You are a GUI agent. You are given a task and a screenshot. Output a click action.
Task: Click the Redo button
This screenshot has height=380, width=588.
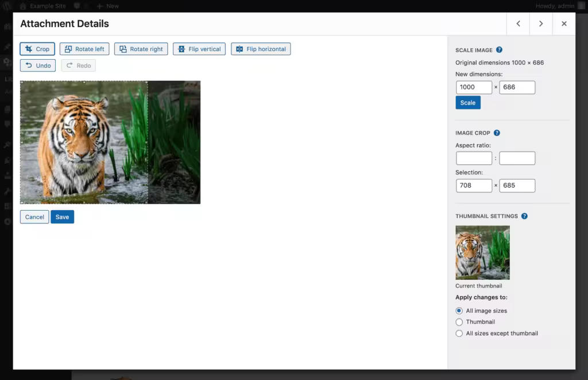pos(78,65)
